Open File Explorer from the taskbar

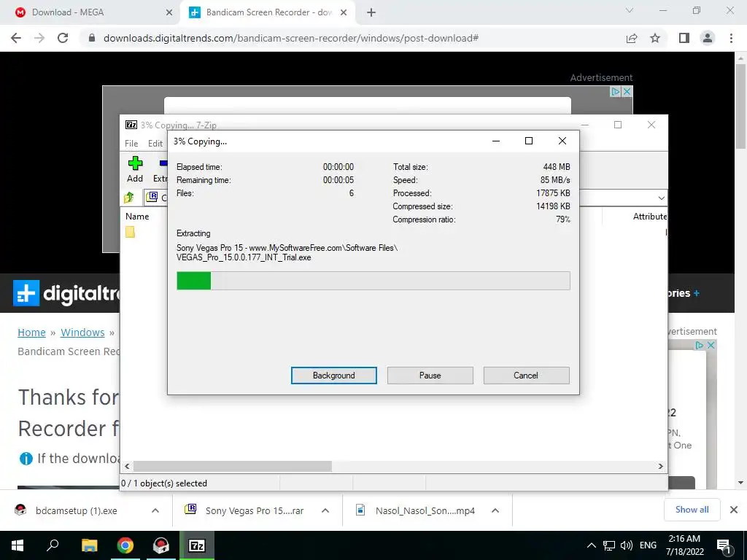click(89, 545)
